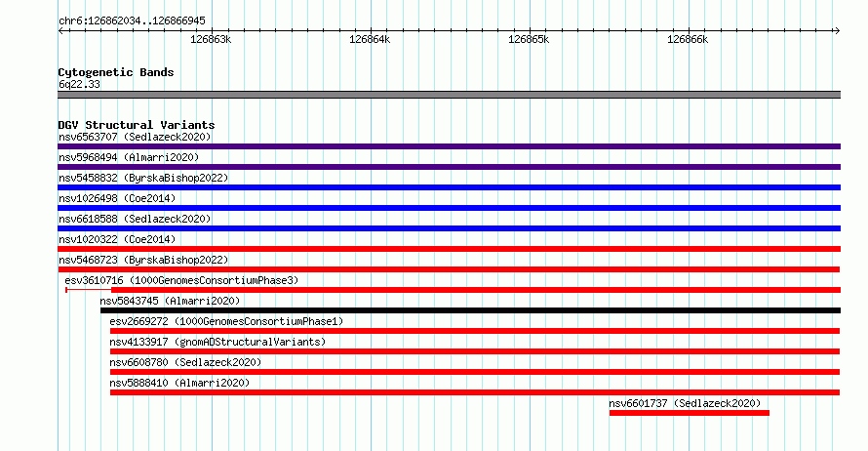868x451 pixels.
Task: Click the blue bar under nsv6618588
Action: (449, 228)
